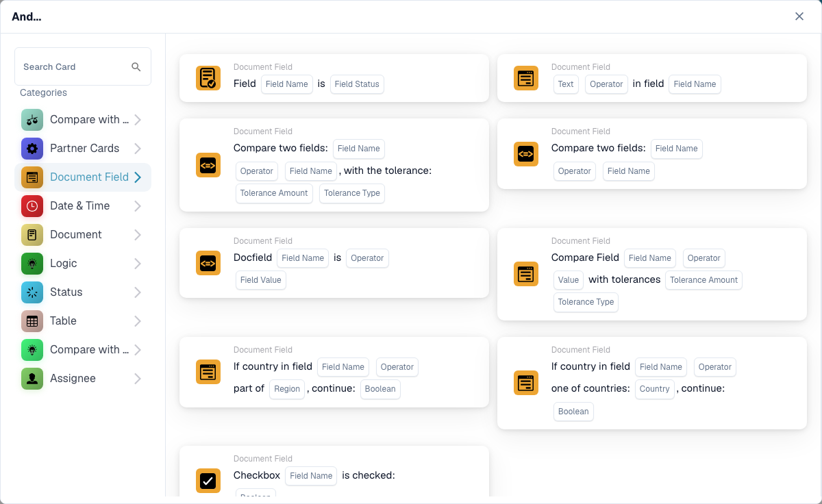Image resolution: width=822 pixels, height=504 pixels.
Task: Select the Region chip in country card
Action: tap(287, 389)
